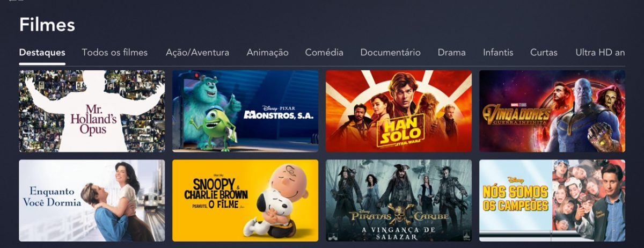Open the Monstros, S.A. movie tile
Image resolution: width=644 pixels, height=248 pixels.
[245, 111]
